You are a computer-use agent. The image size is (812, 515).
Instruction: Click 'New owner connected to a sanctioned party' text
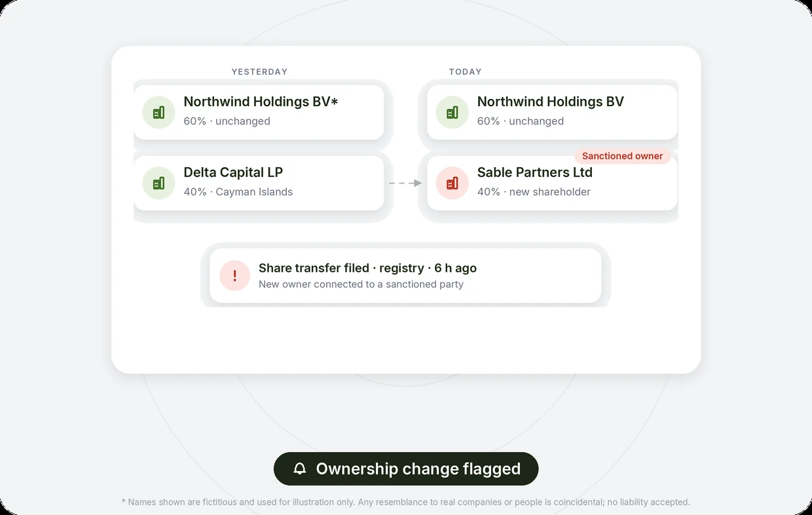[x=361, y=284]
